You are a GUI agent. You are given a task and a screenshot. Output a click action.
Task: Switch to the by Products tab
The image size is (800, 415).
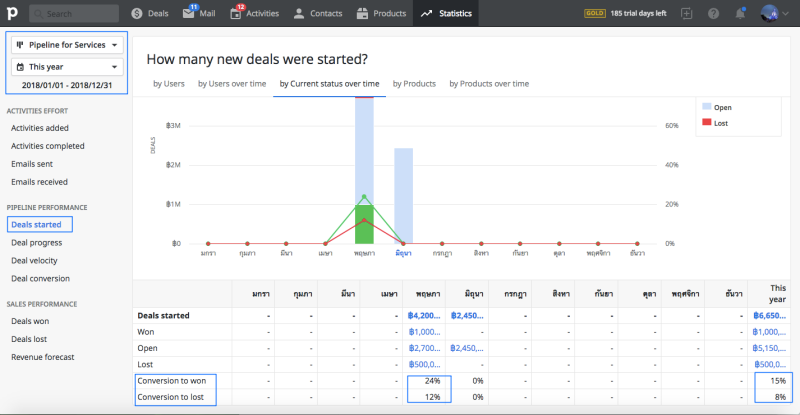(414, 84)
